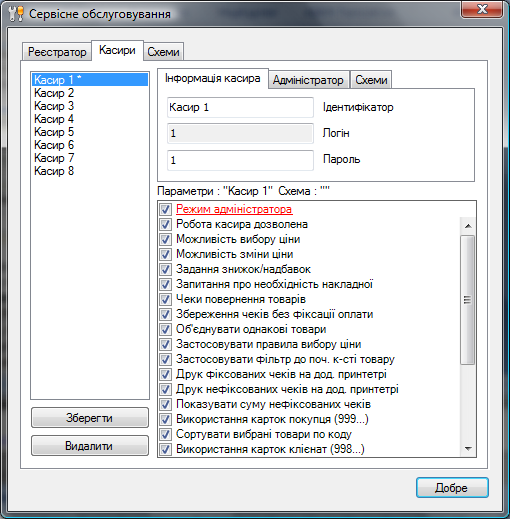Toggle Друк нефіксованих чеків на дод. принтері

165,389
